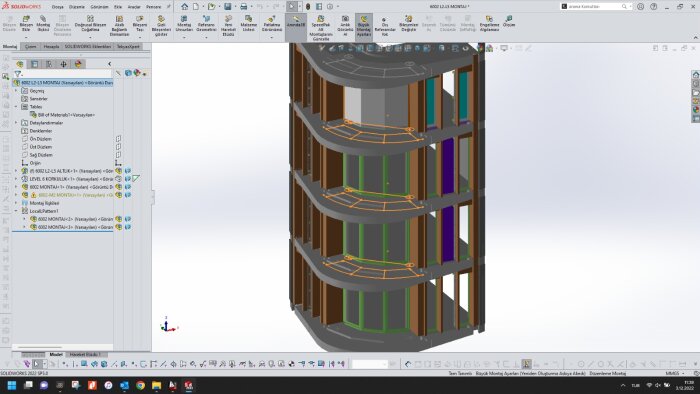This screenshot has width=700, height=394.
Task: Expand the Montaj İlişkileri node
Action: 17,203
